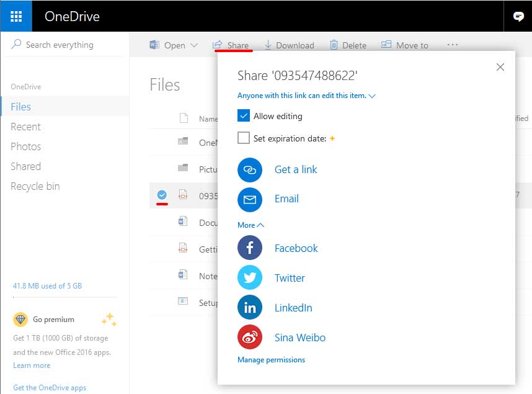Viewport: 532px width, 394px height.
Task: Close the Share dialog
Action: 500,67
